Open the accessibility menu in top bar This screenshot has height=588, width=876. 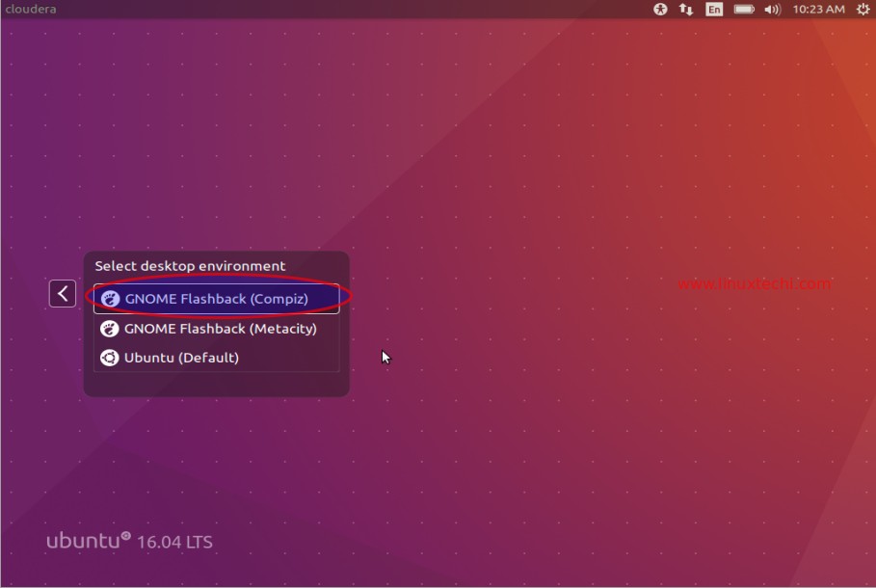click(660, 9)
